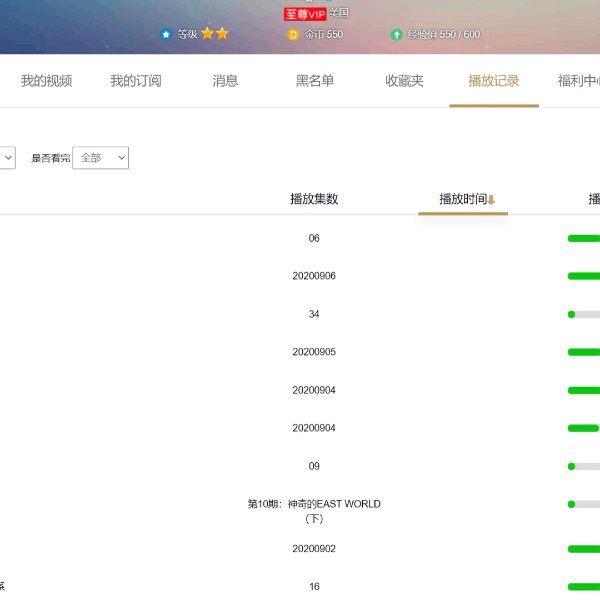Image resolution: width=600 pixels, height=600 pixels.
Task: Click the progress bar in row 16
Action: [584, 587]
